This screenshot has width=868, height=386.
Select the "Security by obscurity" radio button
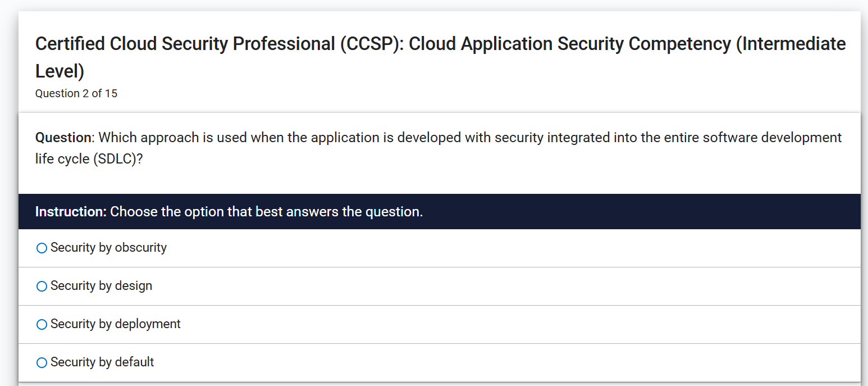tap(42, 248)
